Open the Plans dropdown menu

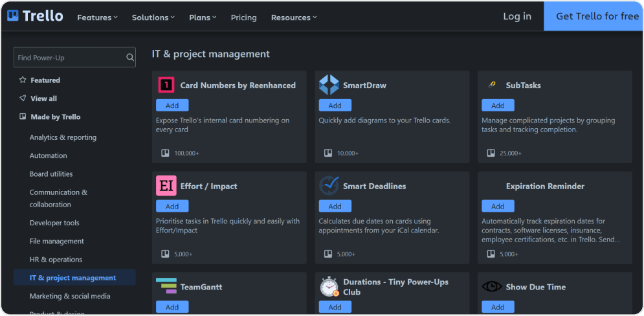coord(203,17)
